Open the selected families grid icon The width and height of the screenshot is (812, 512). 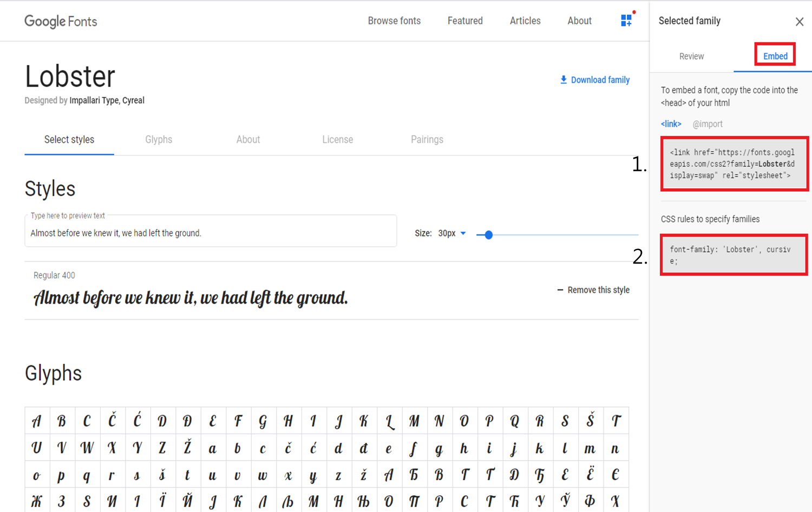pyautogui.click(x=626, y=21)
